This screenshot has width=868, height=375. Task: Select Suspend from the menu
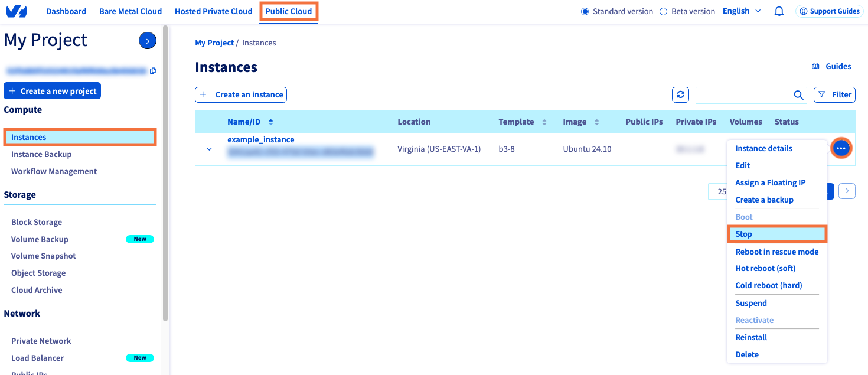(751, 303)
